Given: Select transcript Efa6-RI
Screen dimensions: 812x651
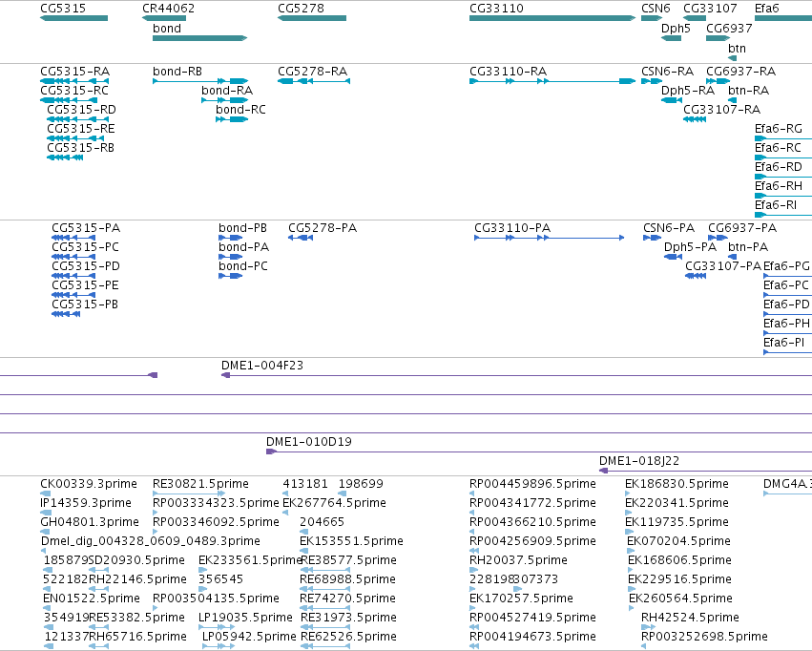Looking at the screenshot, I should tap(783, 215).
